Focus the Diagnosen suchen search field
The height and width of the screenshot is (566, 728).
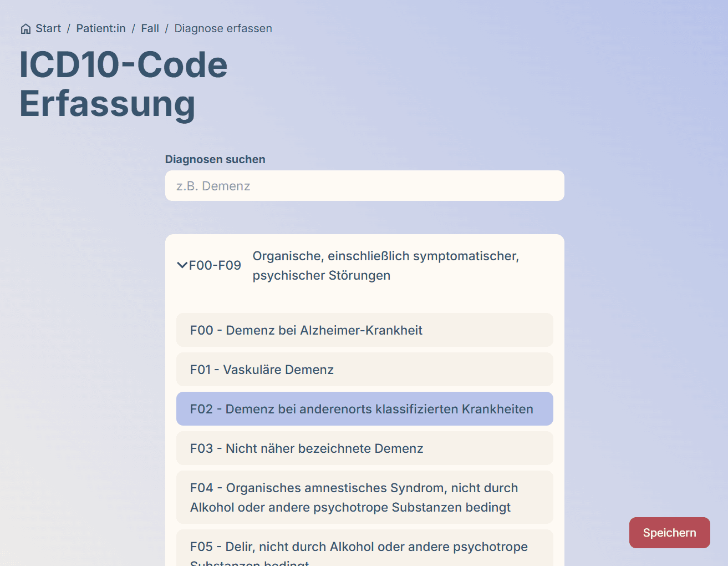tap(365, 186)
